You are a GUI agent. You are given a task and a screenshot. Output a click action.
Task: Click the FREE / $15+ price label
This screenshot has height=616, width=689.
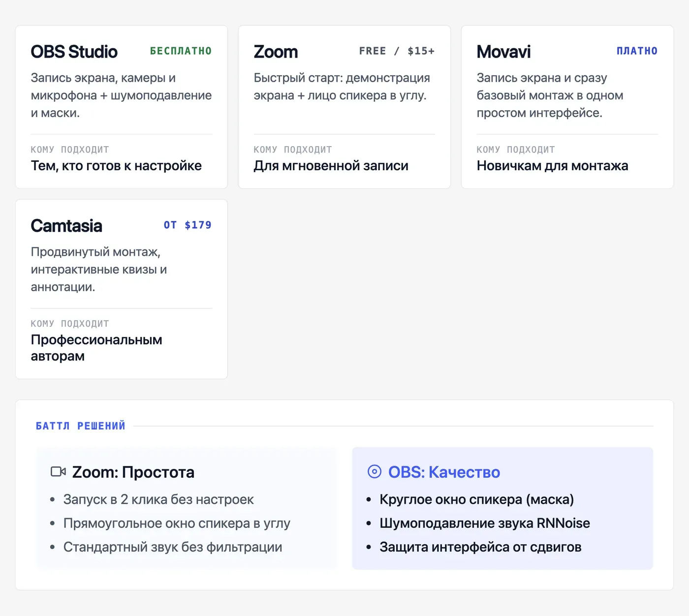(x=397, y=51)
